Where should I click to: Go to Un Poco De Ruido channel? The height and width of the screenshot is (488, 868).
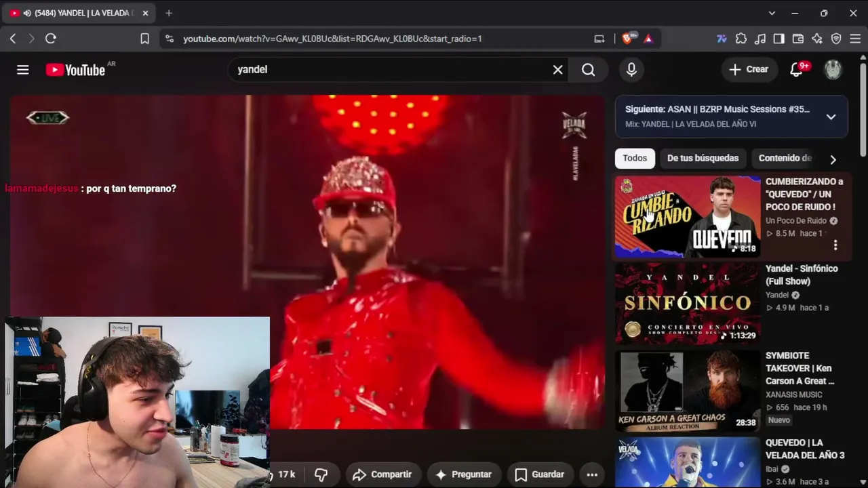coord(796,221)
